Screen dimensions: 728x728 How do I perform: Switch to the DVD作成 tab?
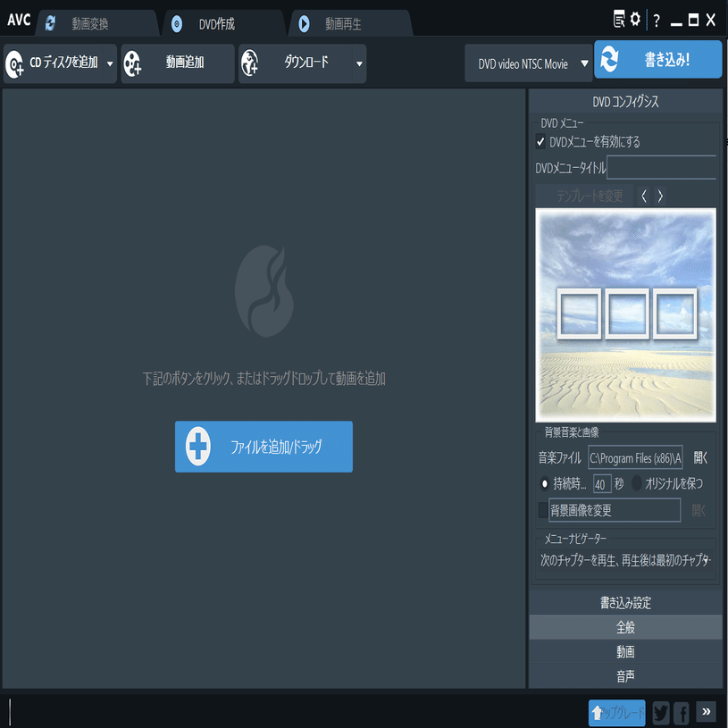point(224,23)
